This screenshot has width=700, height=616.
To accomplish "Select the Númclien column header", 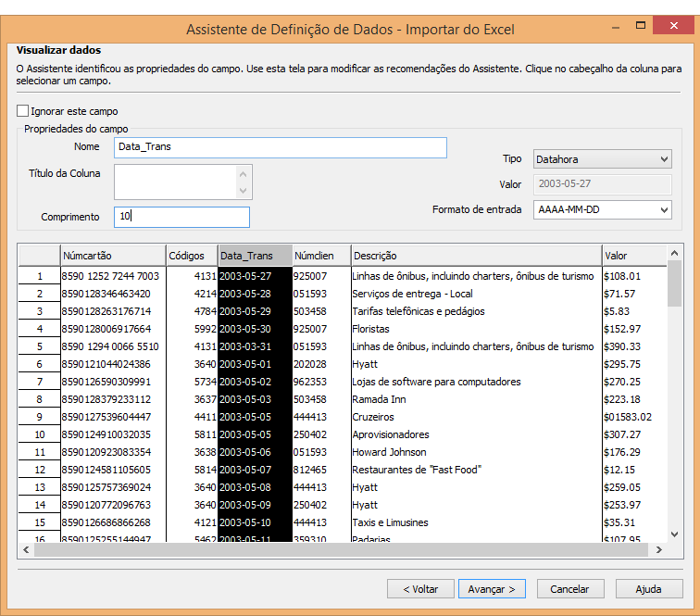I will 320,256.
